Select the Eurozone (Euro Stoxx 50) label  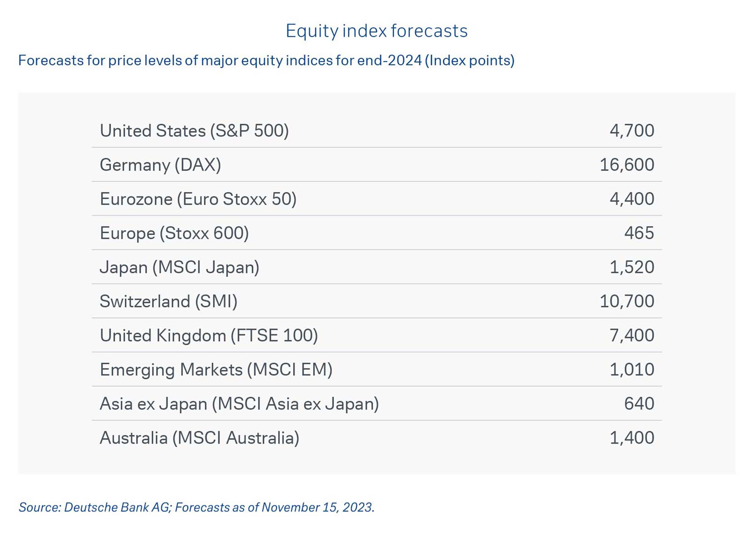198,199
